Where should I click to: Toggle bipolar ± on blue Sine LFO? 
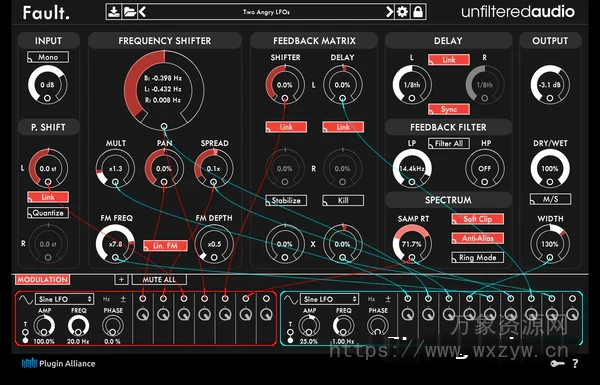(x=388, y=299)
